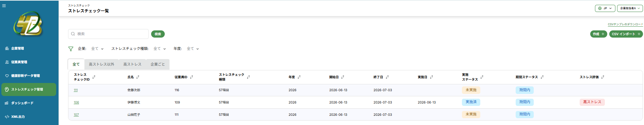Toggle the hamburger menu icon

tap(4, 5)
